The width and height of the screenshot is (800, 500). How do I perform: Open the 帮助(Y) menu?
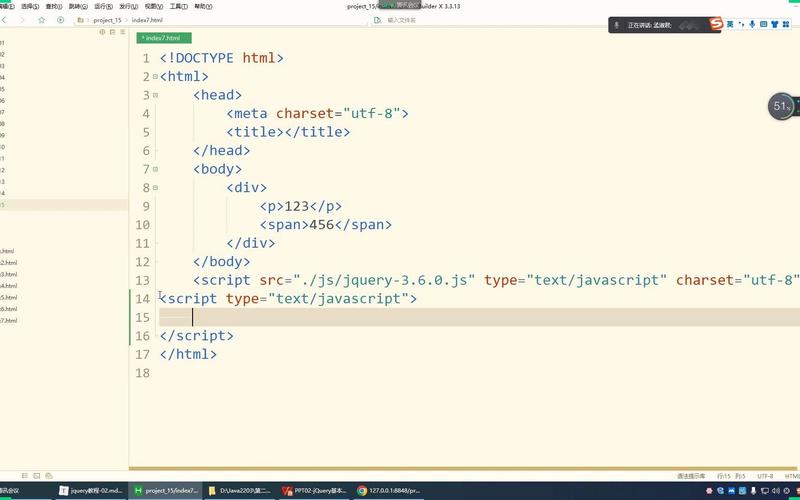203,6
